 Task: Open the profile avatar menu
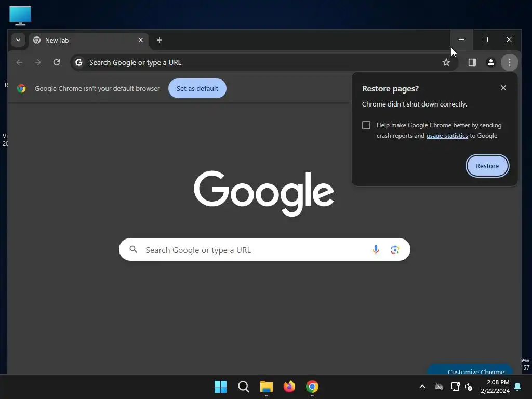[490, 62]
